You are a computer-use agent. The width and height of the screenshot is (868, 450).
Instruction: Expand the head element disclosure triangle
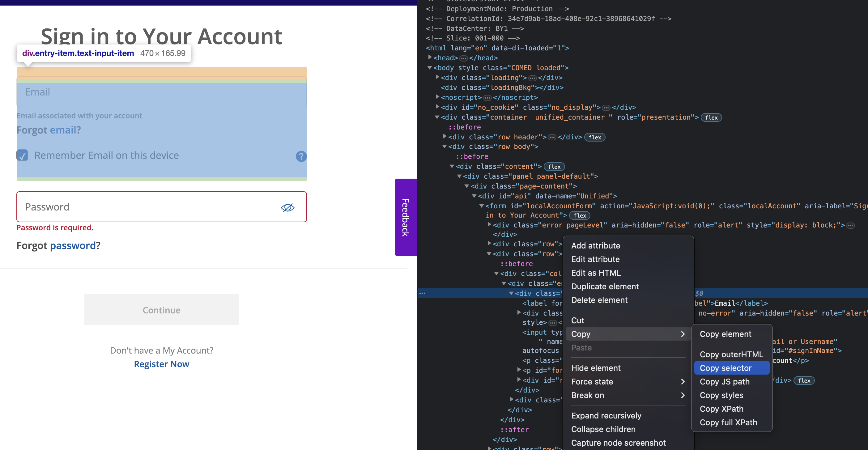[x=430, y=57]
